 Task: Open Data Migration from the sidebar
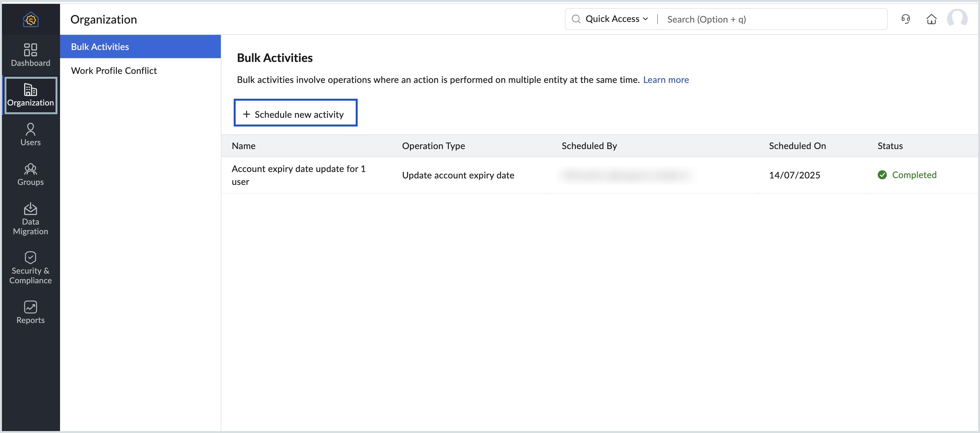pos(30,219)
